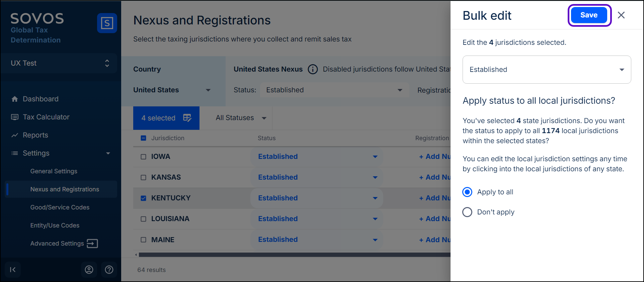Click the bulk edit icon beside 4 selected
The height and width of the screenshot is (282, 644).
tap(187, 118)
